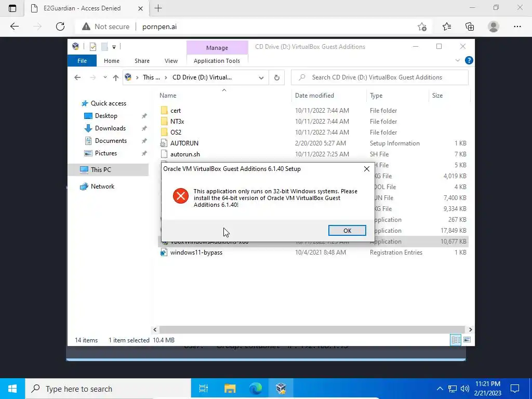Click the Properties quick access toolbar icon
The image size is (532, 399).
coord(92,47)
